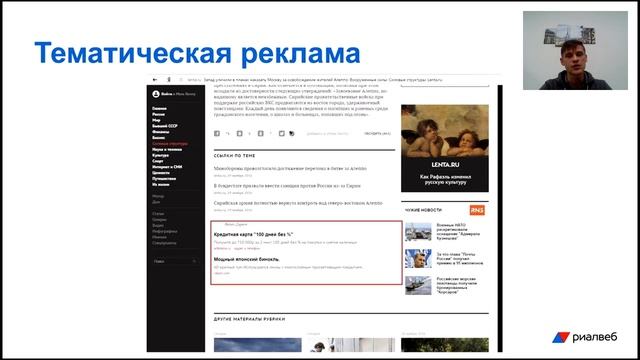The width and height of the screenshot is (640, 360).
Task: Open the Мощный японский бинокль ad
Action: point(247,259)
